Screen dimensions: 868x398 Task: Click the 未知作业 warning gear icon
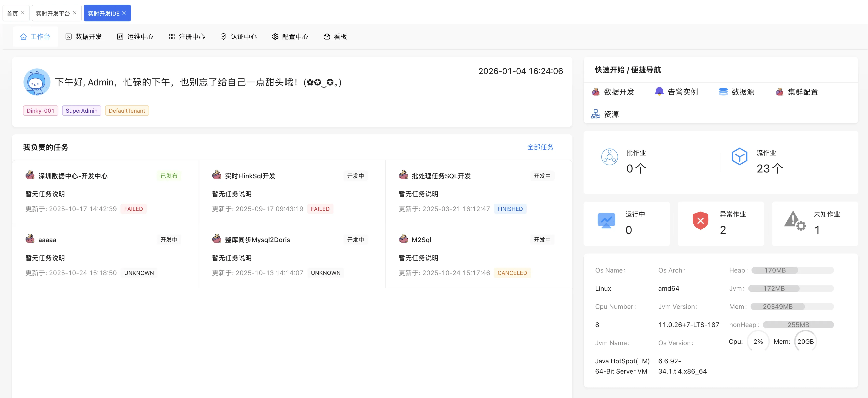click(x=795, y=221)
